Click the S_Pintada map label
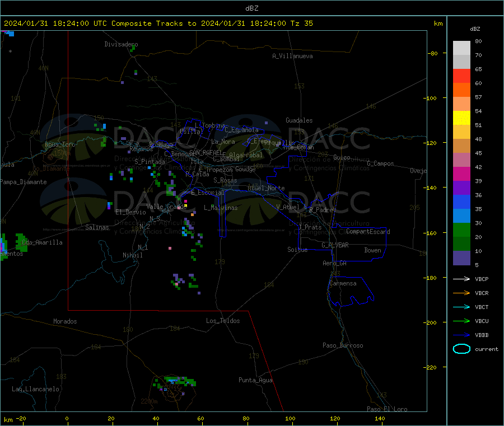The image size is (504, 426). click(150, 162)
